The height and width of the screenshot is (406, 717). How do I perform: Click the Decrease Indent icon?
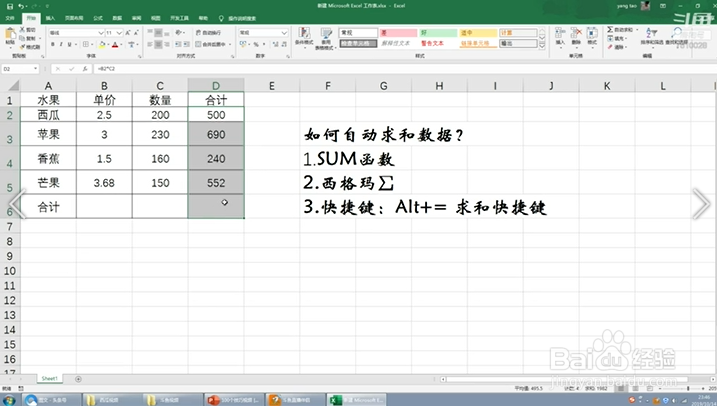tap(177, 44)
